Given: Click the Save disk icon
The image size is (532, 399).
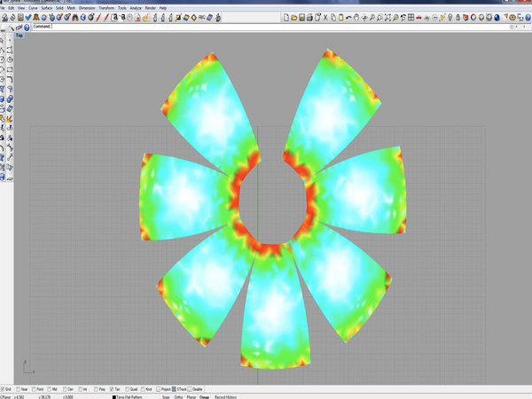Looking at the screenshot, I should tap(302, 18).
